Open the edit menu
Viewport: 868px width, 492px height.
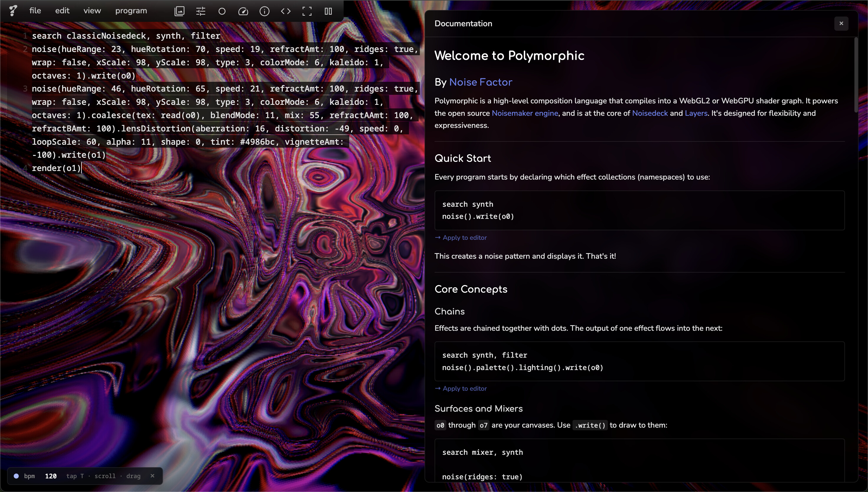point(62,11)
